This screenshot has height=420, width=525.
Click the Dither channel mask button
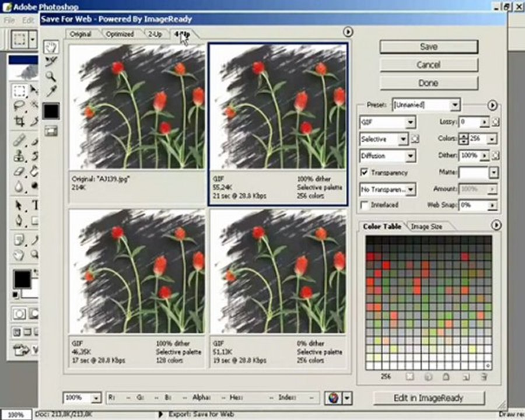496,155
